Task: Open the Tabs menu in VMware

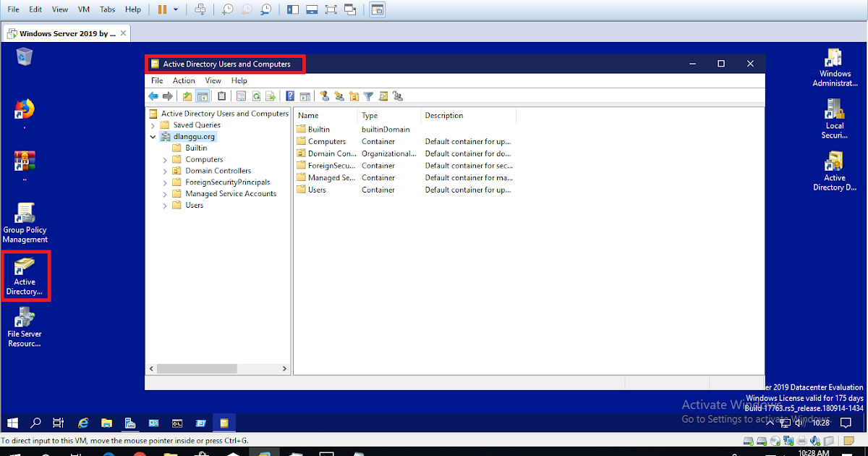Action: click(107, 9)
